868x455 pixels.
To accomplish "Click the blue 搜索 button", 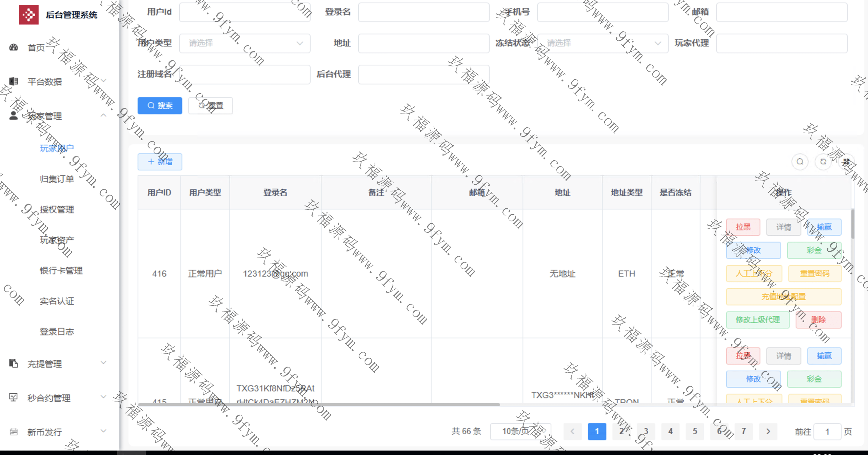I will tap(160, 105).
